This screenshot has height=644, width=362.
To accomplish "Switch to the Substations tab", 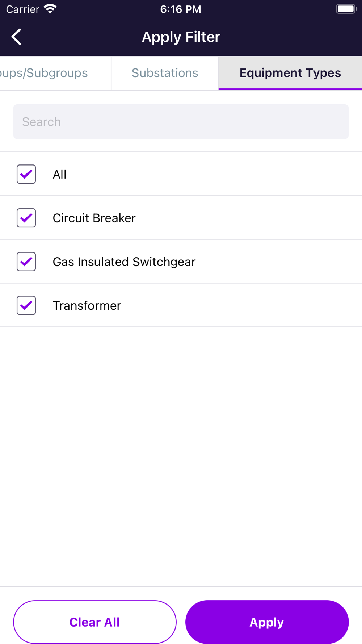I will (165, 73).
